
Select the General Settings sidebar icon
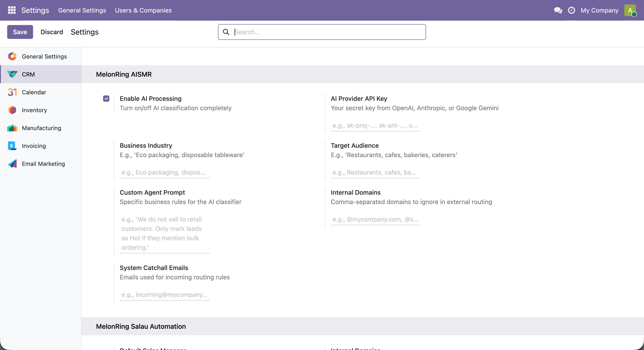pos(12,57)
